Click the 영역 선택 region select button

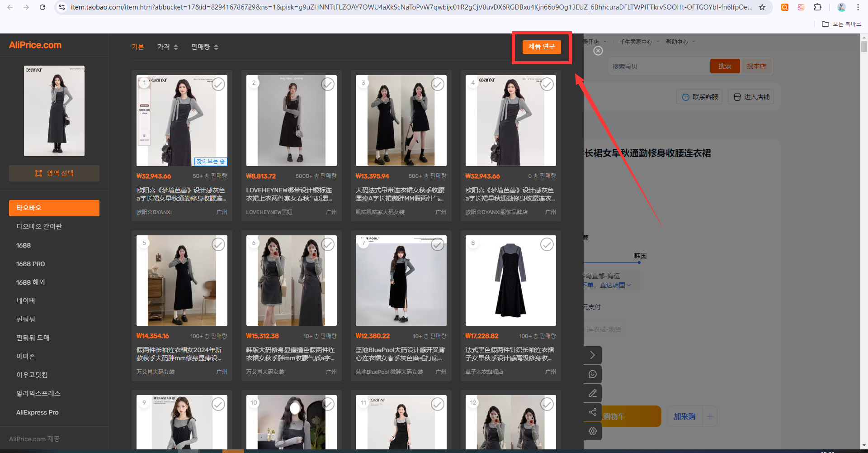tap(54, 173)
